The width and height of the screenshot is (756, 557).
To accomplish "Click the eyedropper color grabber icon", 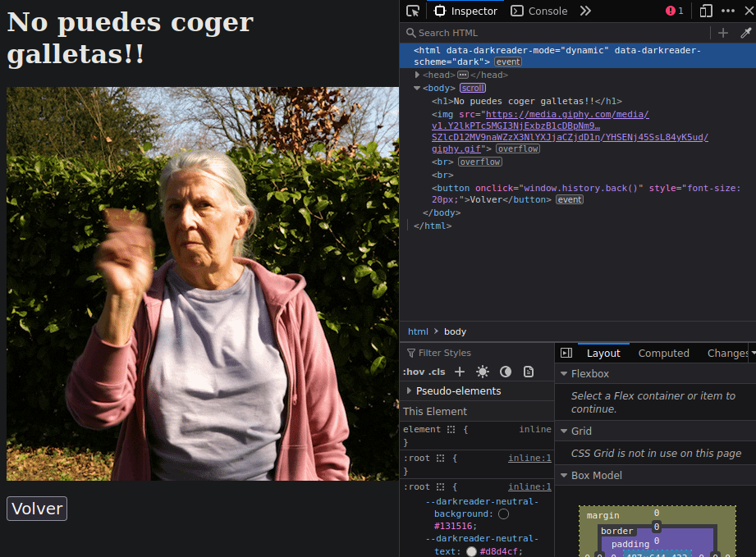I will pyautogui.click(x=745, y=33).
